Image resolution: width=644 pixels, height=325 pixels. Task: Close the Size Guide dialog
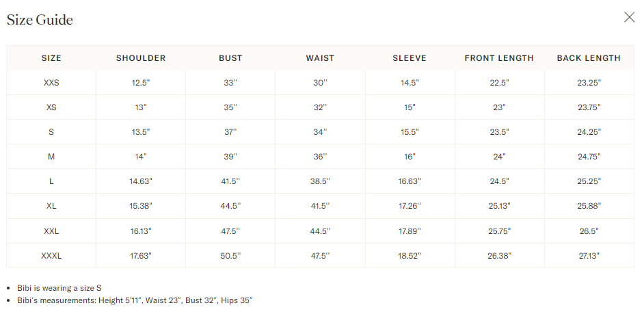629,18
